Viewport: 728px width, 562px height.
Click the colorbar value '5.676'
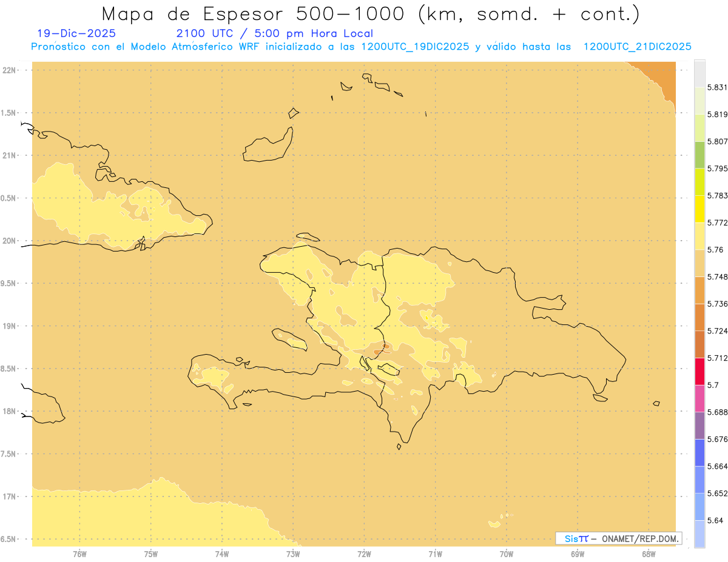pos(718,439)
